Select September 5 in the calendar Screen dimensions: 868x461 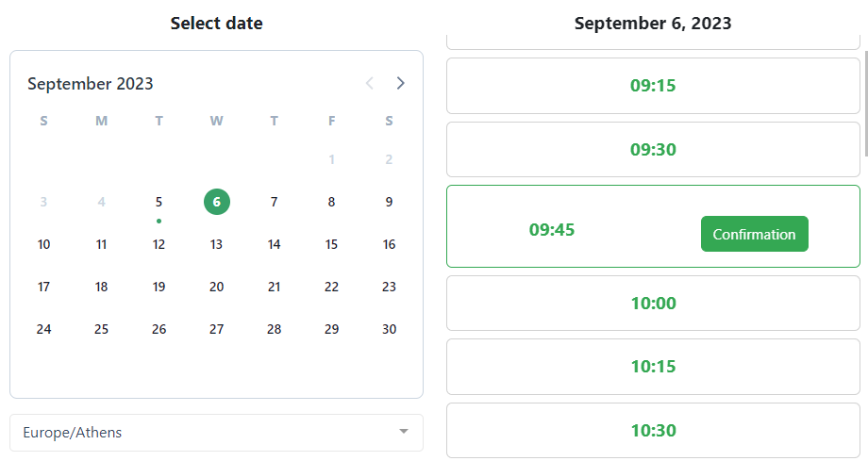(x=159, y=202)
